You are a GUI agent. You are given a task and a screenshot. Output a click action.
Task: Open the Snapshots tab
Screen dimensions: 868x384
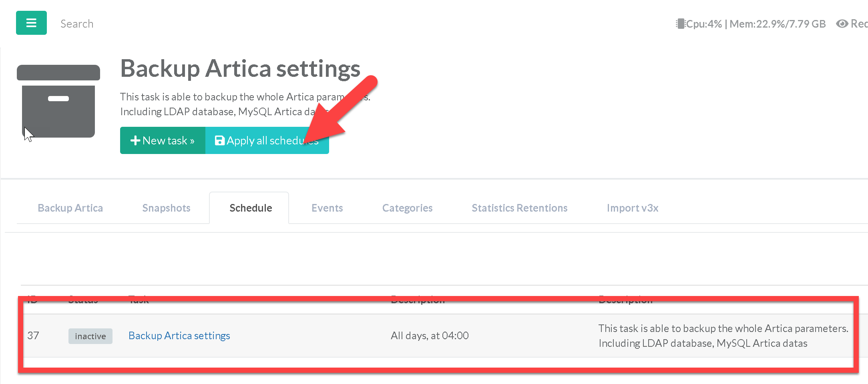166,208
